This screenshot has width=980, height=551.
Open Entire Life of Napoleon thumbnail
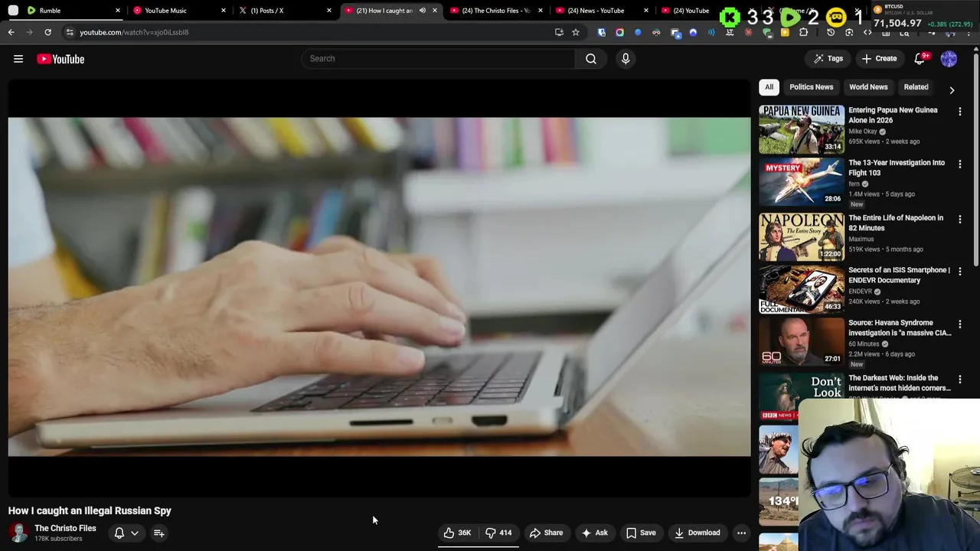pos(802,237)
